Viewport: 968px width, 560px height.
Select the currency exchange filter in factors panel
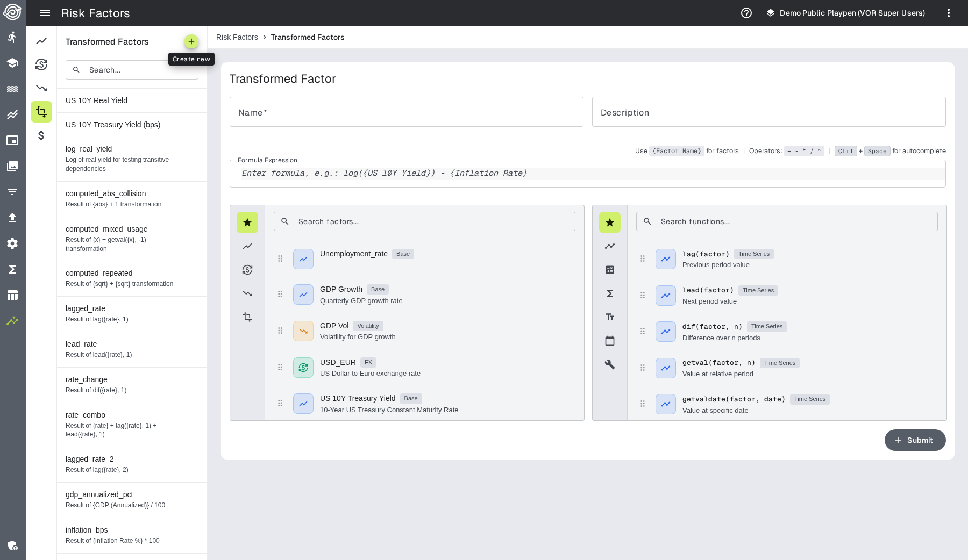247,270
